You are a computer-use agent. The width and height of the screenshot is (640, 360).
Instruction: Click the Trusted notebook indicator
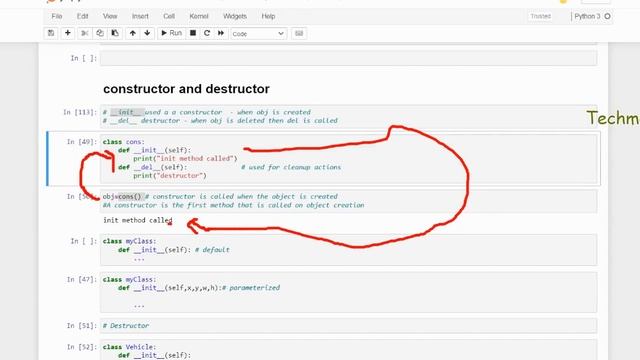pos(541,16)
